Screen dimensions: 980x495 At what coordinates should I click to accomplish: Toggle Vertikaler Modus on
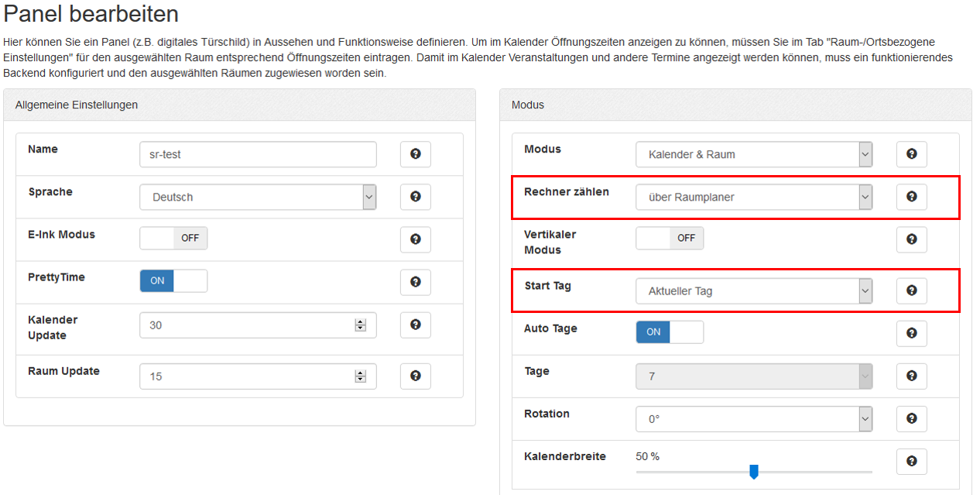click(x=670, y=239)
